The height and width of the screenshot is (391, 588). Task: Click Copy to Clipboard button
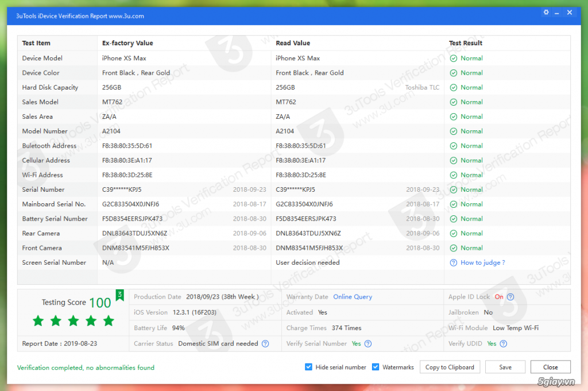pos(450,367)
